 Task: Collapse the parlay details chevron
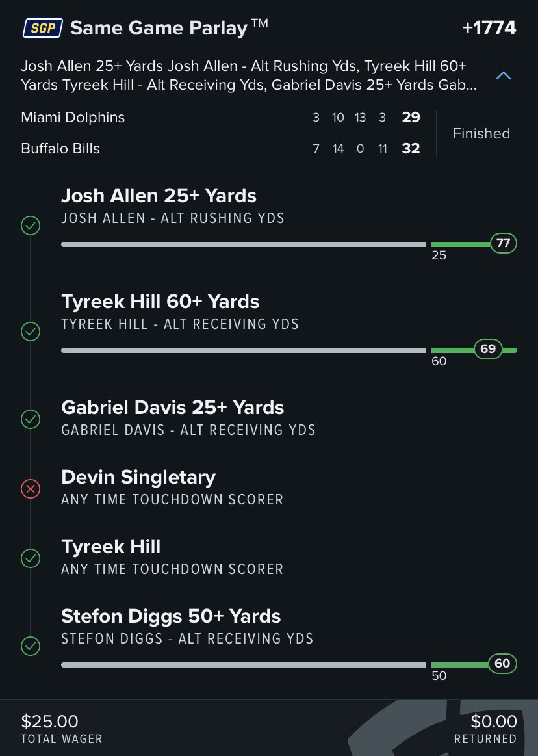[x=504, y=75]
